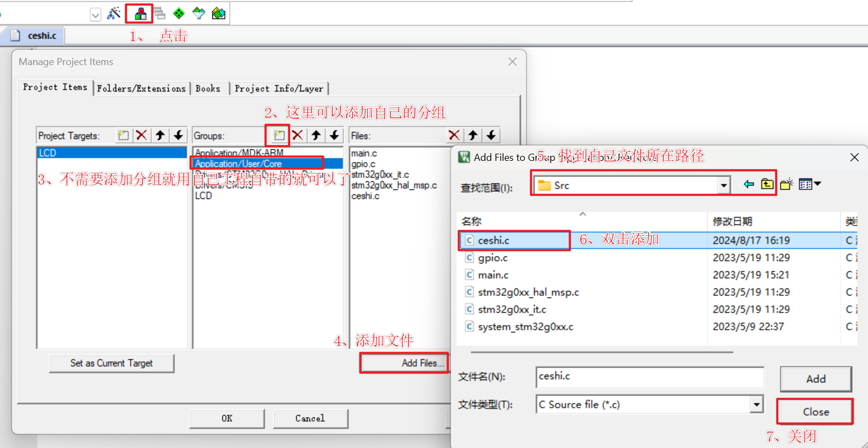868x448 pixels.
Task: Move project target down with arrow icon
Action: [178, 135]
